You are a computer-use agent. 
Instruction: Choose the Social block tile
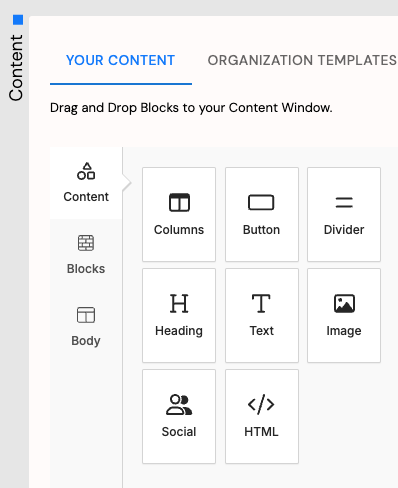pos(179,416)
